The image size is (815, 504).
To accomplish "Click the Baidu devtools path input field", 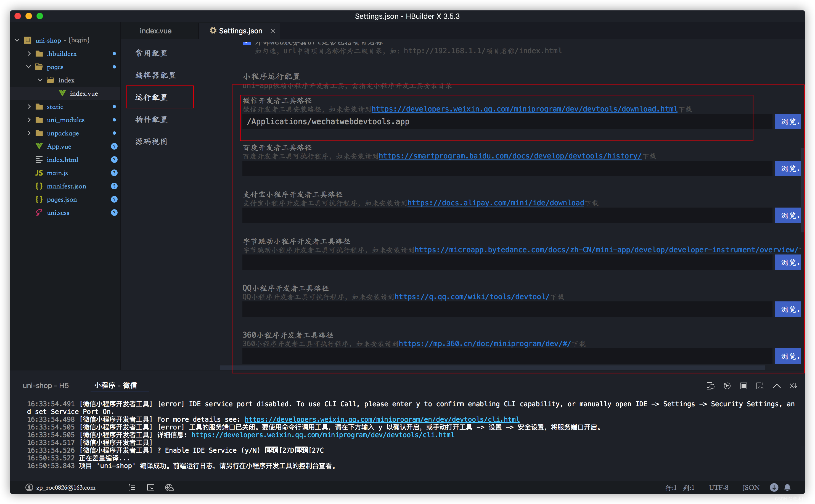I will coord(507,169).
